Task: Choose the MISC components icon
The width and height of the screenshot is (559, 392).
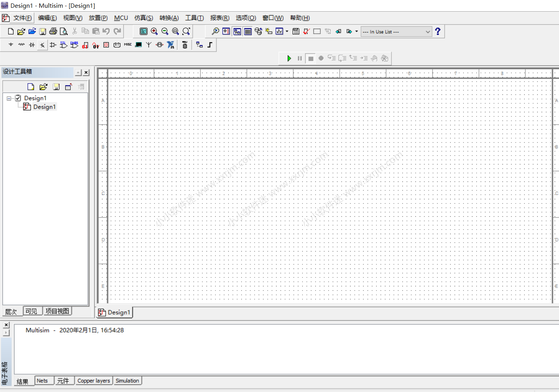Action: click(128, 45)
